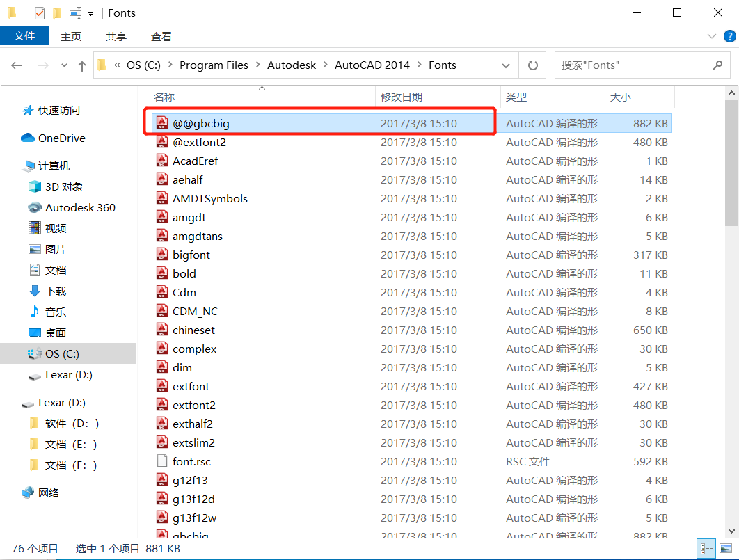Image resolution: width=739 pixels, height=560 pixels.
Task: Select the file named g13f12w
Action: [195, 518]
